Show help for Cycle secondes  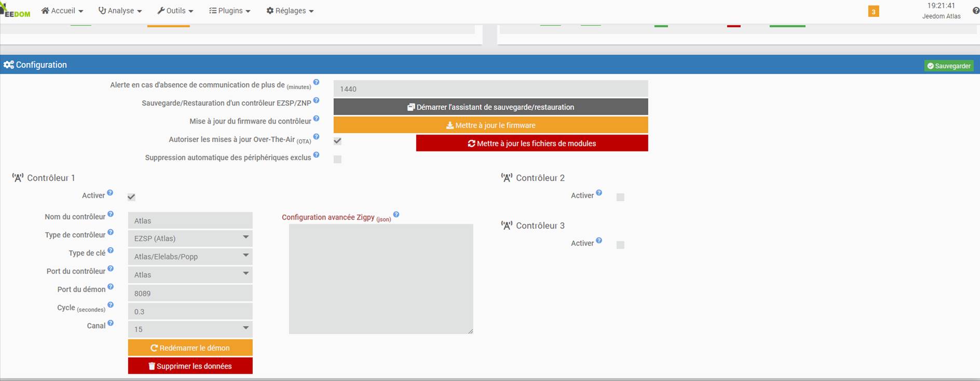point(111,305)
